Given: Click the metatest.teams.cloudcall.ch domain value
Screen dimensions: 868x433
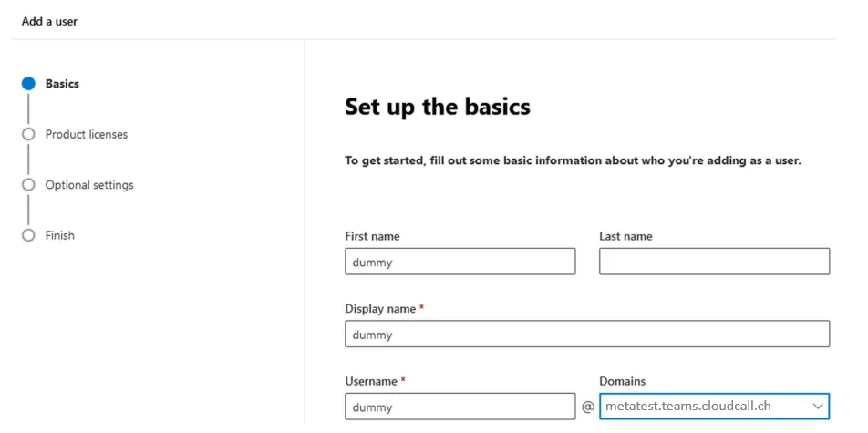Looking at the screenshot, I should click(688, 407).
